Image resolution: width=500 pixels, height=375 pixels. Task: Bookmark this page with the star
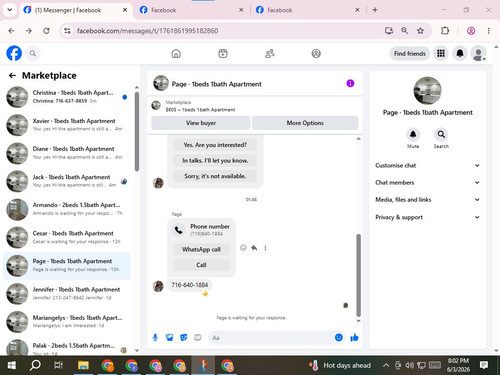coord(420,31)
